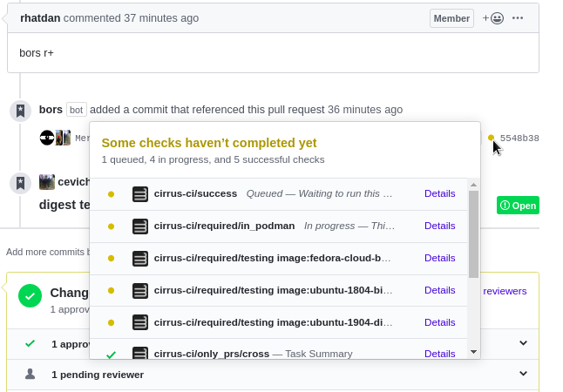Click the checks list scroll-down arrow
Screen dimensions: 563x392
coord(473,352)
